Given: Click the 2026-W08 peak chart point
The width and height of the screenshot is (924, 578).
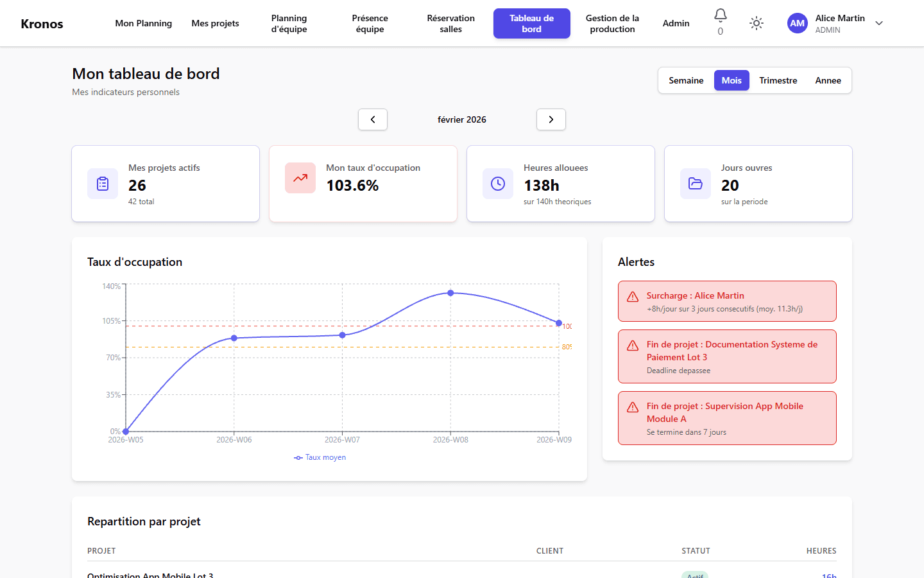Looking at the screenshot, I should [x=450, y=293].
